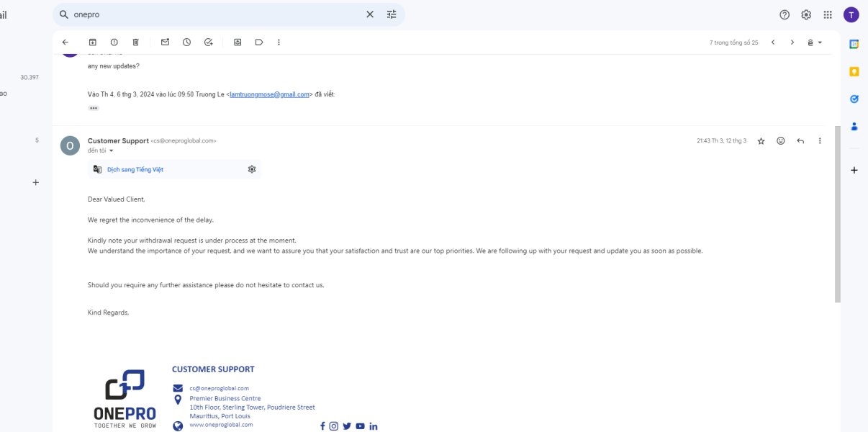Open the account avatar T
The width and height of the screenshot is (868, 432).
tap(851, 14)
